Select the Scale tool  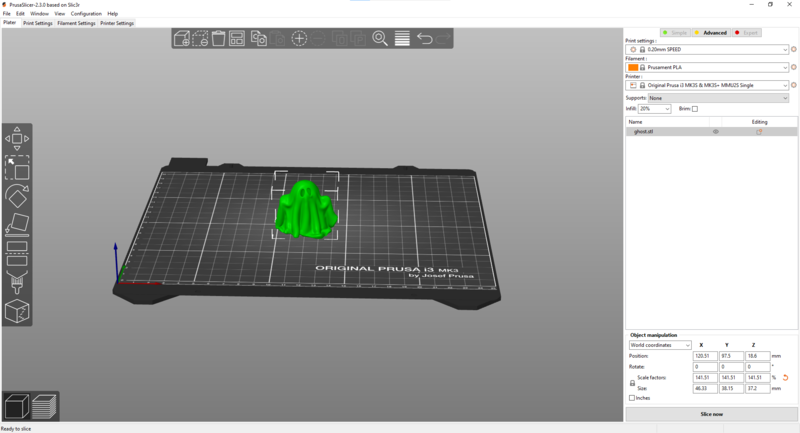(17, 167)
